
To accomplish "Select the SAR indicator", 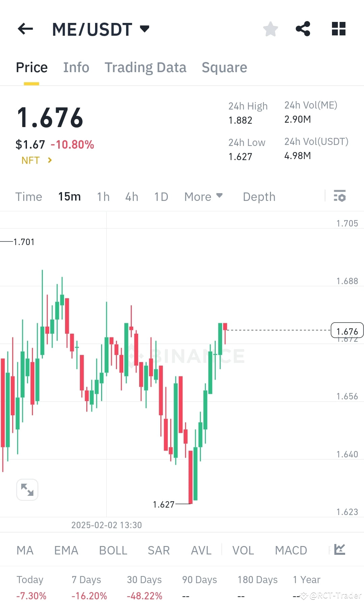I will coord(158,549).
